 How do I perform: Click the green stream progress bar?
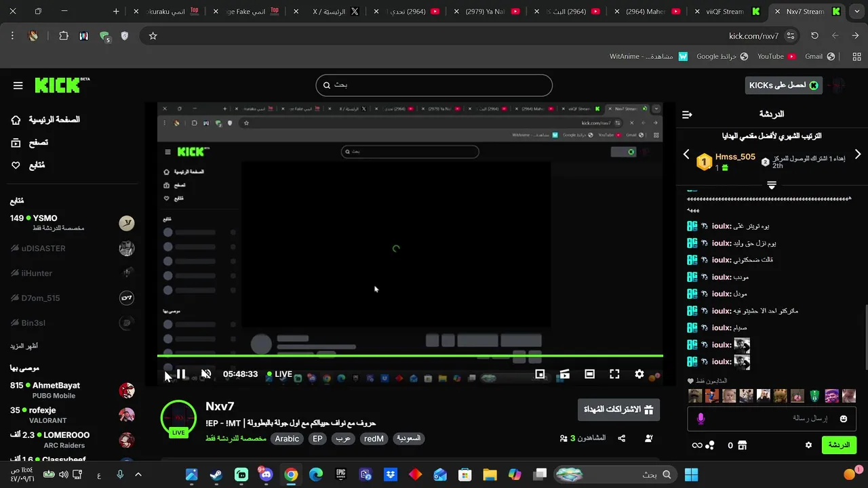coord(410,356)
